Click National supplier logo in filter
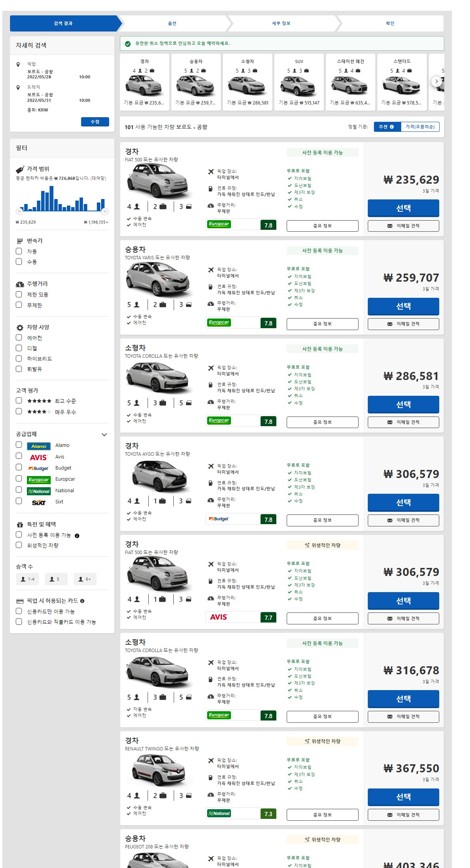The width and height of the screenshot is (470, 868). click(x=39, y=491)
